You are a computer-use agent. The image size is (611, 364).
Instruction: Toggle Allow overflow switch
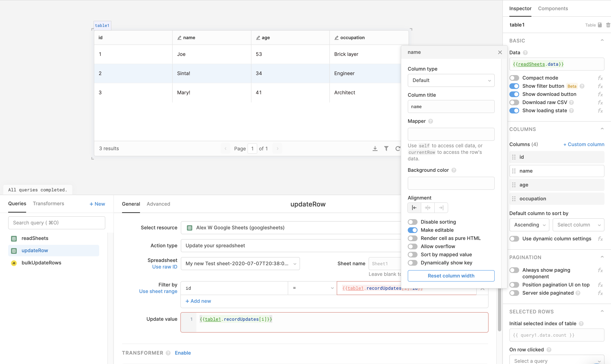[x=413, y=246]
